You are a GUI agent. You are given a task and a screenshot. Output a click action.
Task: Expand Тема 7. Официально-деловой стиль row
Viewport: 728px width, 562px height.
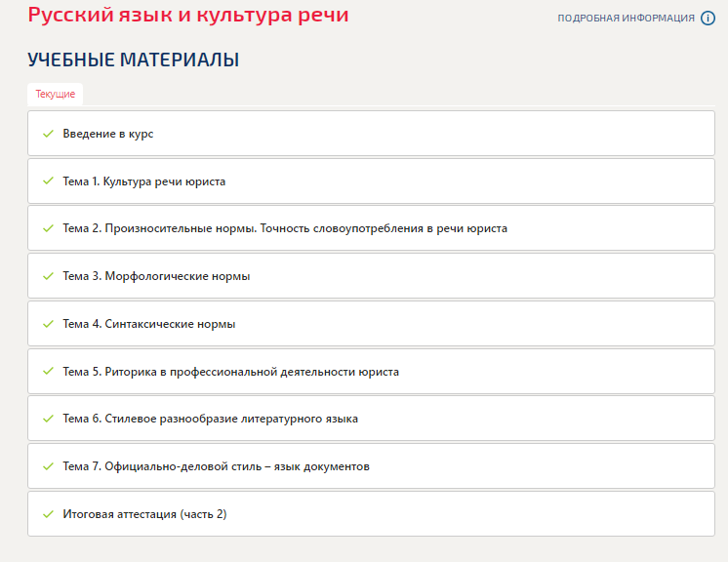point(371,466)
